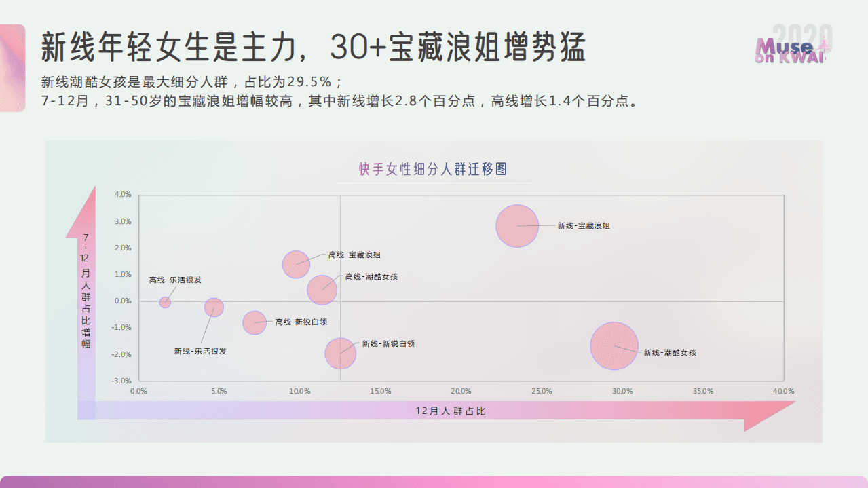Select the 高线-宝藏浪姐 bubble
Image resolution: width=868 pixels, height=488 pixels.
[296, 265]
